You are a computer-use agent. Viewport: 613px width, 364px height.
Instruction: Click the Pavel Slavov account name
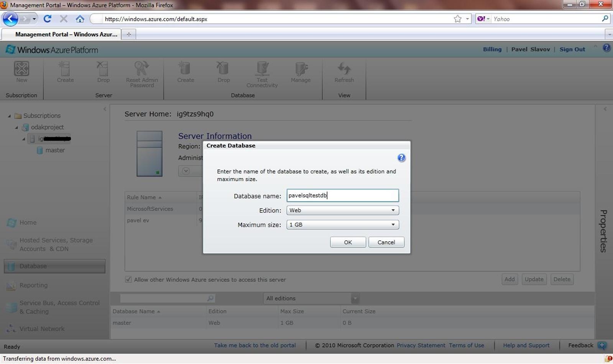(x=531, y=49)
